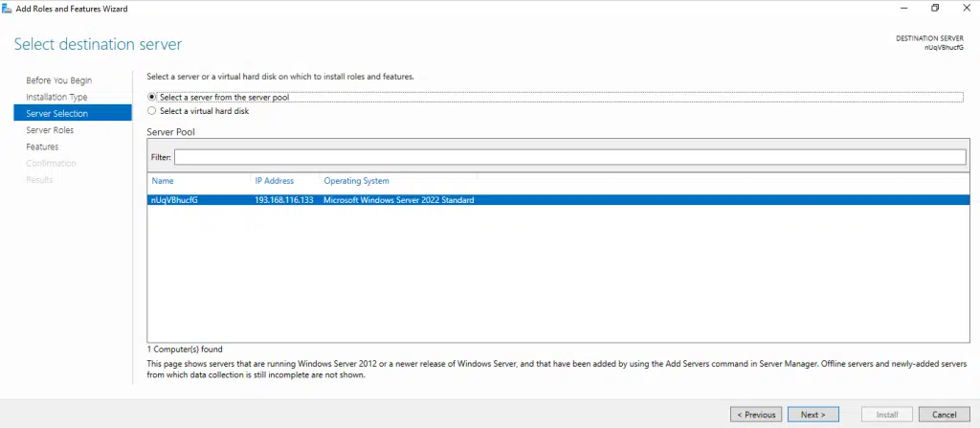
Task: Close the Add Roles and Features Wizard
Action: (966, 8)
